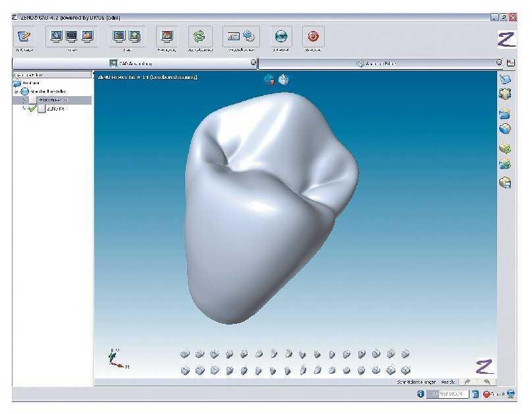Toggle the left view icon above the tooth model
The height and width of the screenshot is (414, 532).
click(269, 80)
